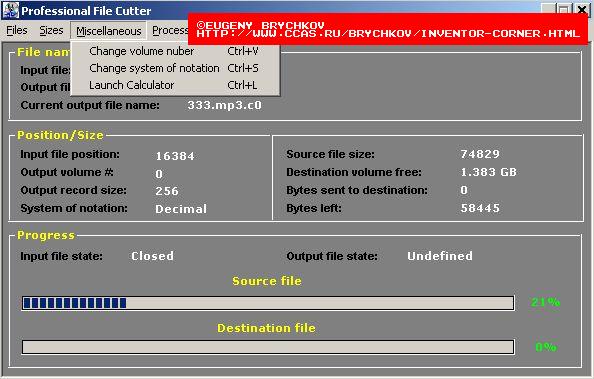Close the Professional File Cutter window
Screen dimensions: 594x379
(582, 9)
